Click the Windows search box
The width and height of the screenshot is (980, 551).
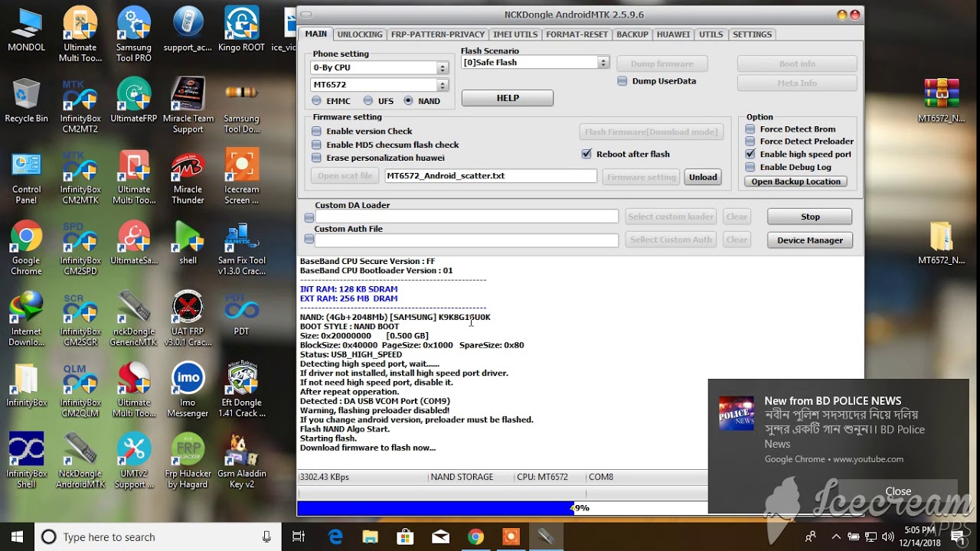point(157,537)
